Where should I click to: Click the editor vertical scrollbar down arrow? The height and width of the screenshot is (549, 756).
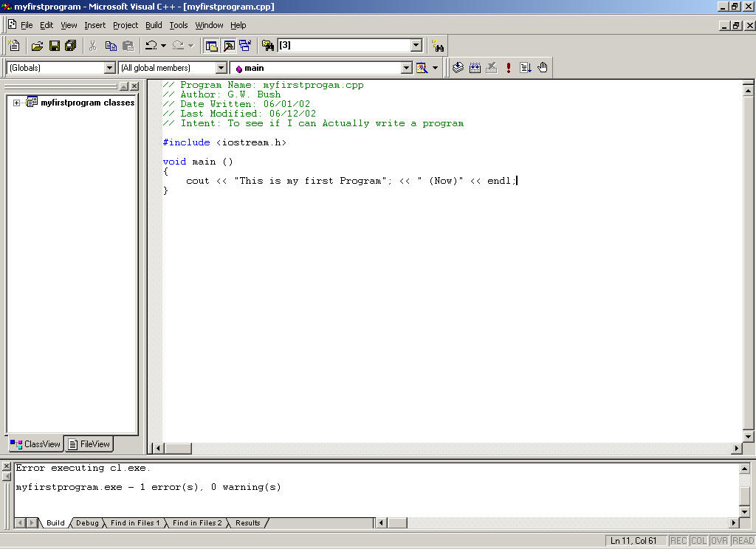point(748,437)
